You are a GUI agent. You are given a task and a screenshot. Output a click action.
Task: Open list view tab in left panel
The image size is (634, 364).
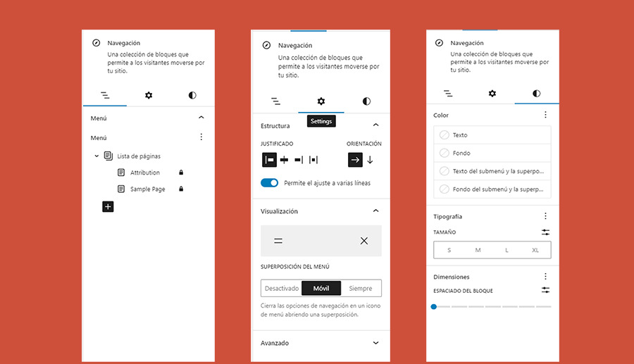[x=104, y=95]
